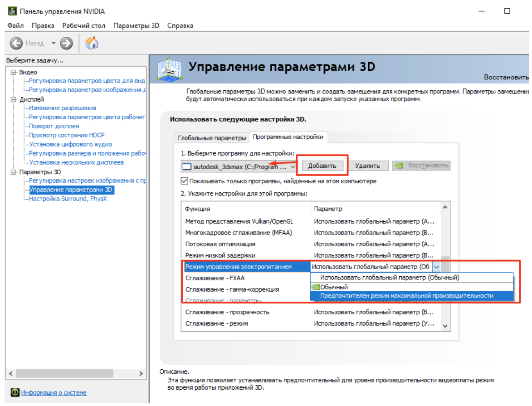Click the Восстановить button beside Удалить

click(421, 166)
